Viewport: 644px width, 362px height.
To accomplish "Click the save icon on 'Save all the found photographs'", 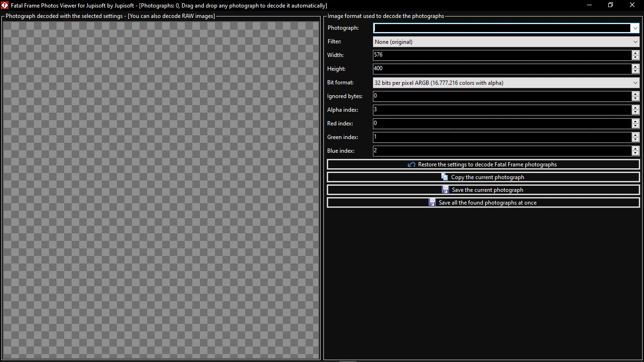I will pos(432,202).
